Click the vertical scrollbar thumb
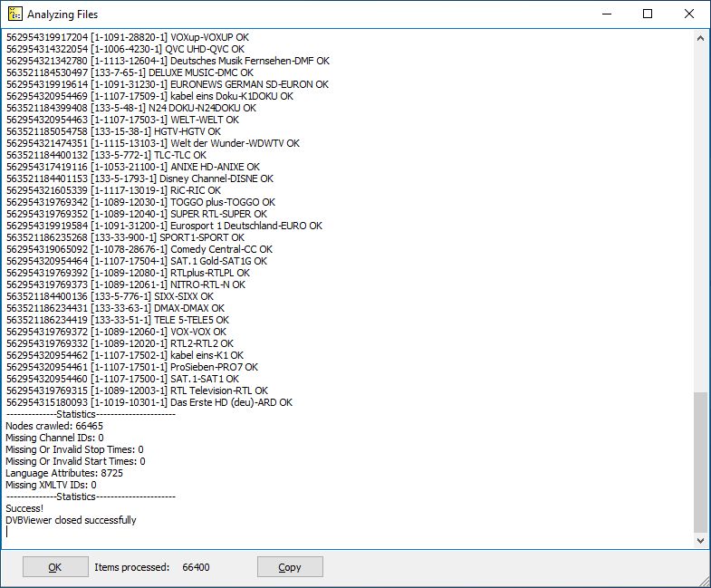 tap(700, 462)
